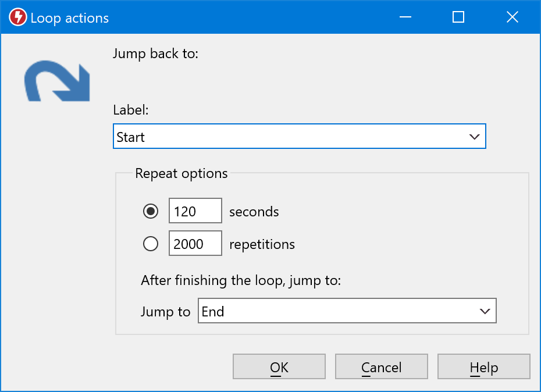
Task: Click the Jump to field showing End
Action: (x=337, y=312)
